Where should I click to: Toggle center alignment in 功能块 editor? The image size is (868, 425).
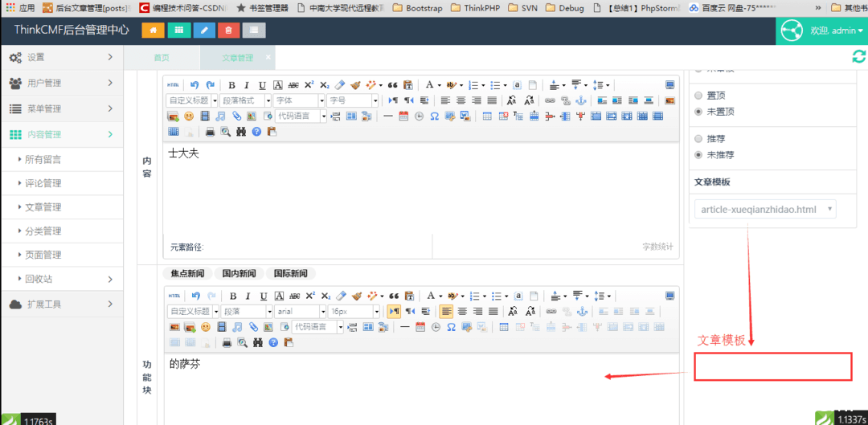(x=461, y=312)
